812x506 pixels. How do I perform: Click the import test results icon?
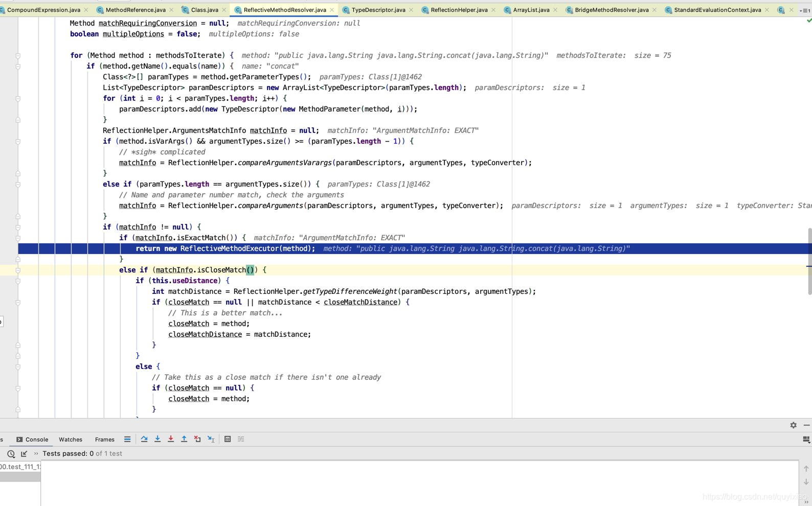click(x=24, y=454)
